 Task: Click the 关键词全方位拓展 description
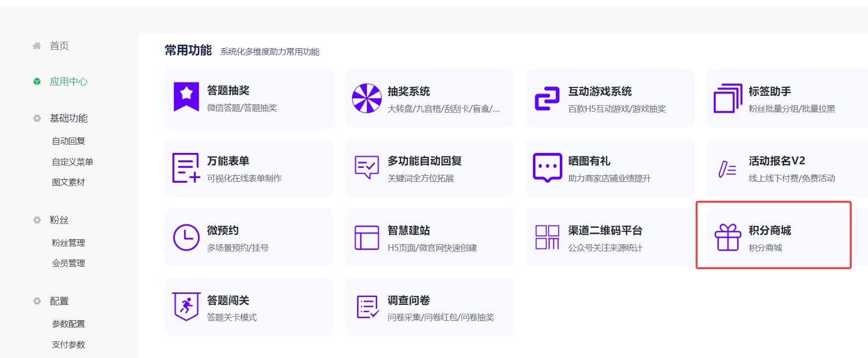coord(421,178)
